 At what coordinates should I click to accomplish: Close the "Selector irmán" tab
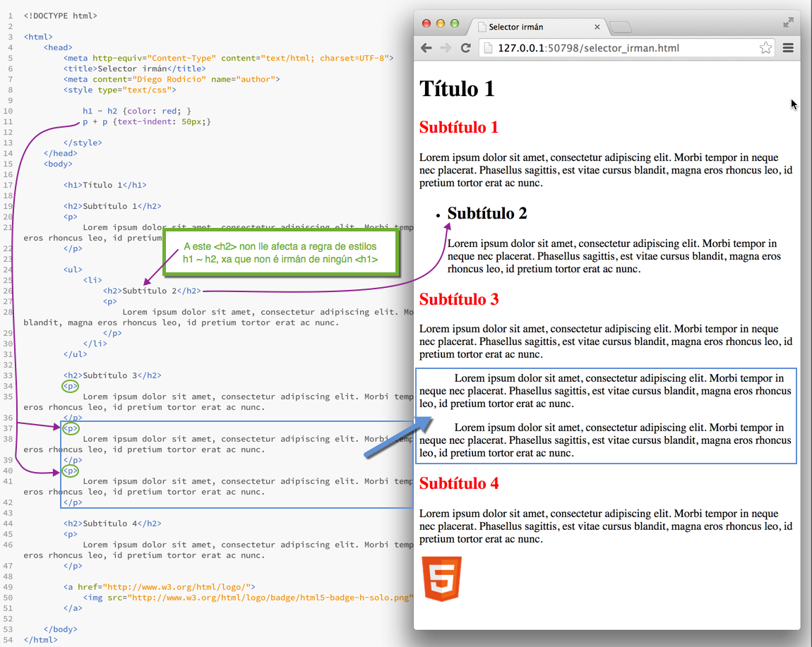click(x=597, y=28)
